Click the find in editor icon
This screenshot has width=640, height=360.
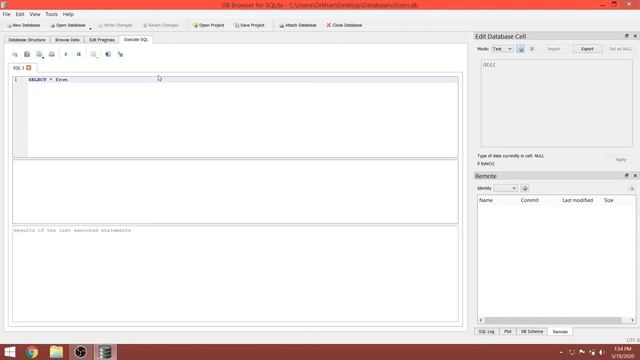coord(108,54)
